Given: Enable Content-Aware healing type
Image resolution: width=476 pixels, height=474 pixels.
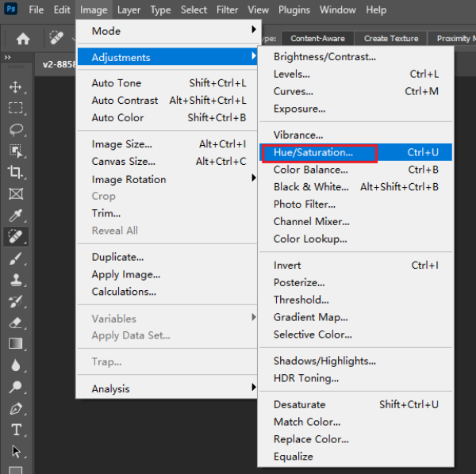Looking at the screenshot, I should pos(317,38).
